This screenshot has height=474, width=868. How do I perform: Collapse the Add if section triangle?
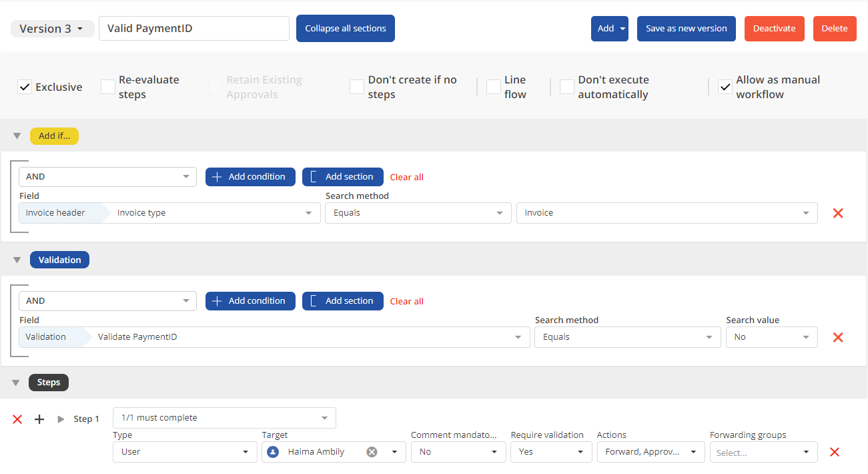tap(17, 136)
